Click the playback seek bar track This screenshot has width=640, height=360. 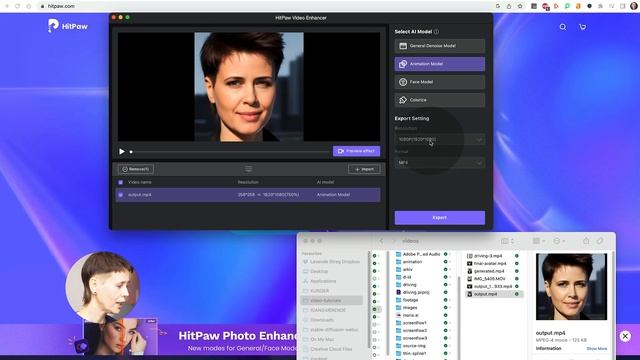(231, 152)
